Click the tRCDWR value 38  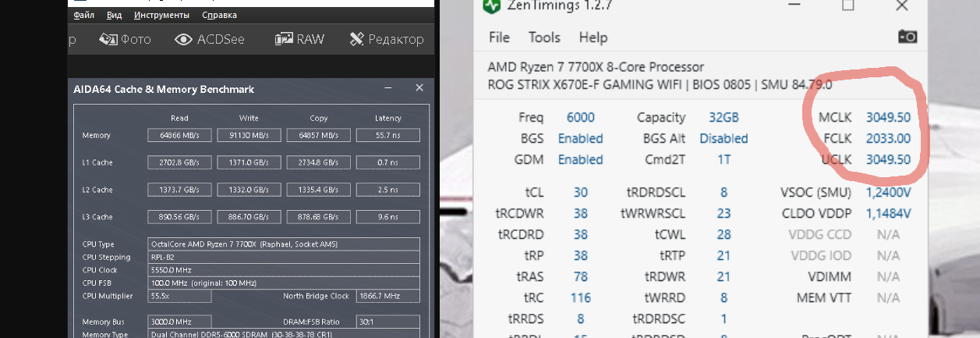pos(581,213)
